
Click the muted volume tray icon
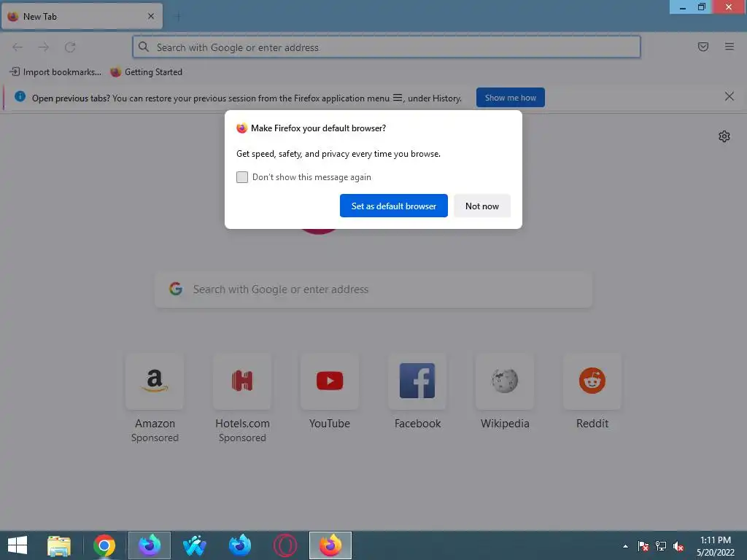(678, 546)
